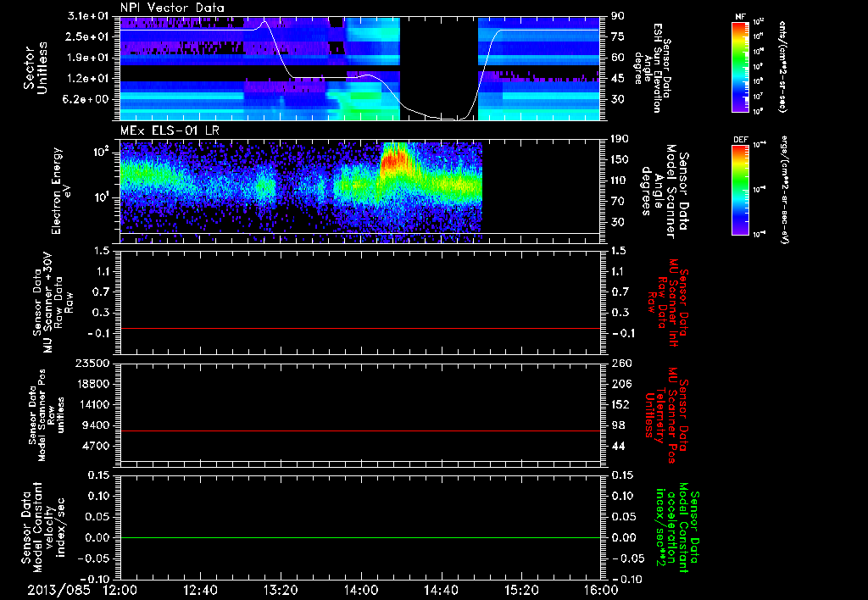The height and width of the screenshot is (600, 868).
Task: Click the 14:00 time axis label
Action: 360,590
